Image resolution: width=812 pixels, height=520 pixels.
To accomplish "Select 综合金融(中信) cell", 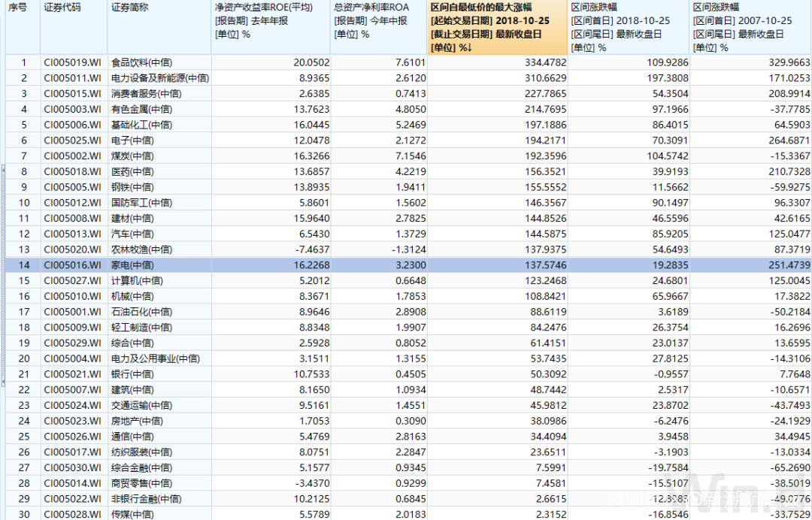I will click(x=141, y=467).
